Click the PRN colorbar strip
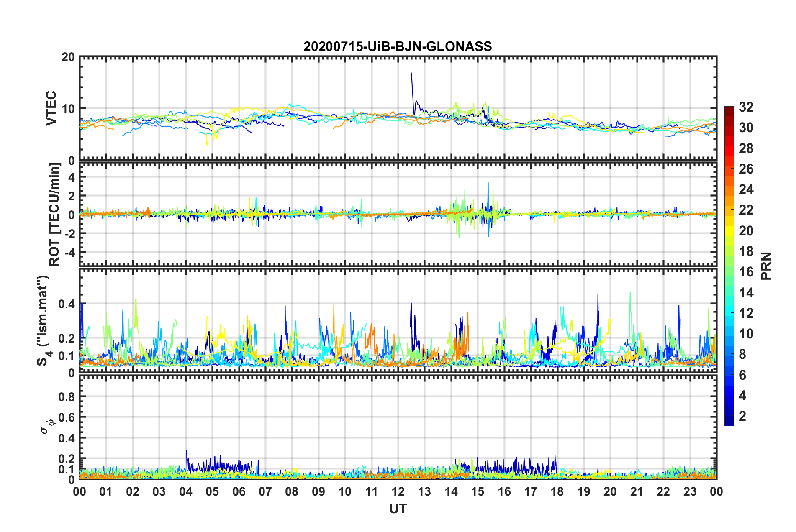 click(x=729, y=266)
